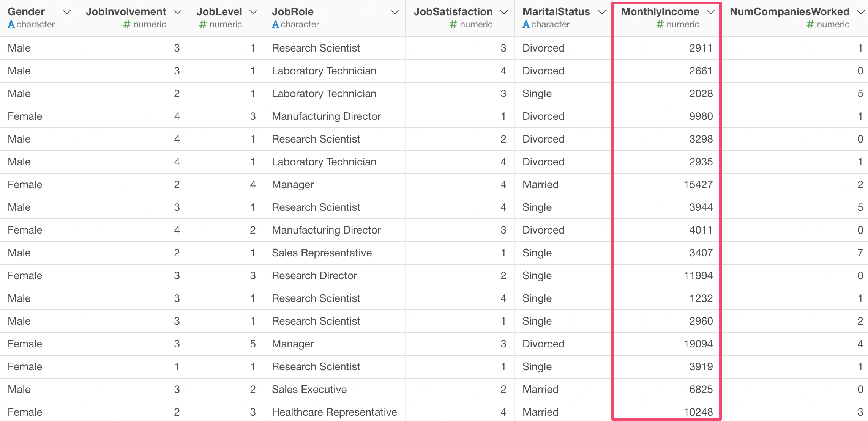Viewport: 868px width, 421px height.
Task: Click the MonthlyIncome value 2911
Action: coord(701,48)
